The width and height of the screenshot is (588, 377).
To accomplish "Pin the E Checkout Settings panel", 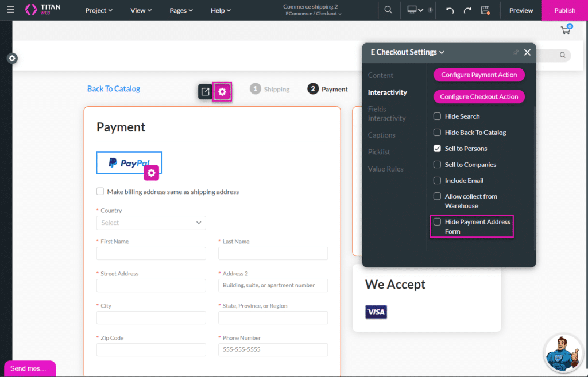I will [516, 52].
